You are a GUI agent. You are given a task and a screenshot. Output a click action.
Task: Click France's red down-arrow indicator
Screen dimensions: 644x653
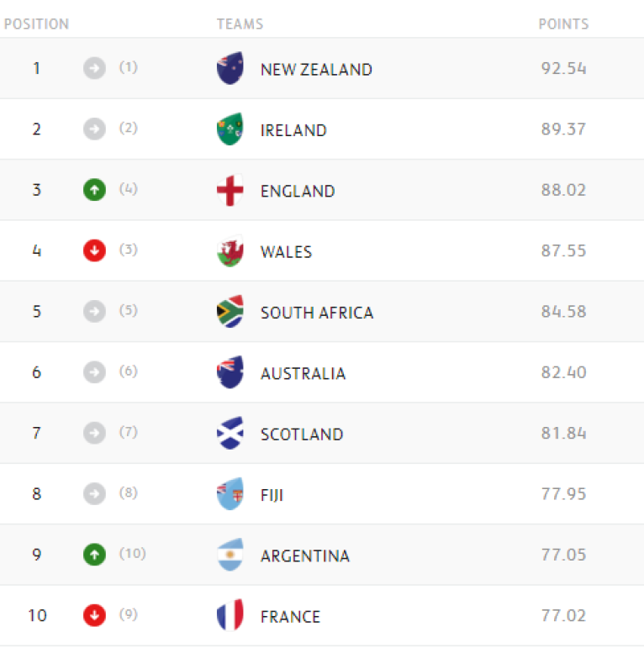pyautogui.click(x=94, y=615)
